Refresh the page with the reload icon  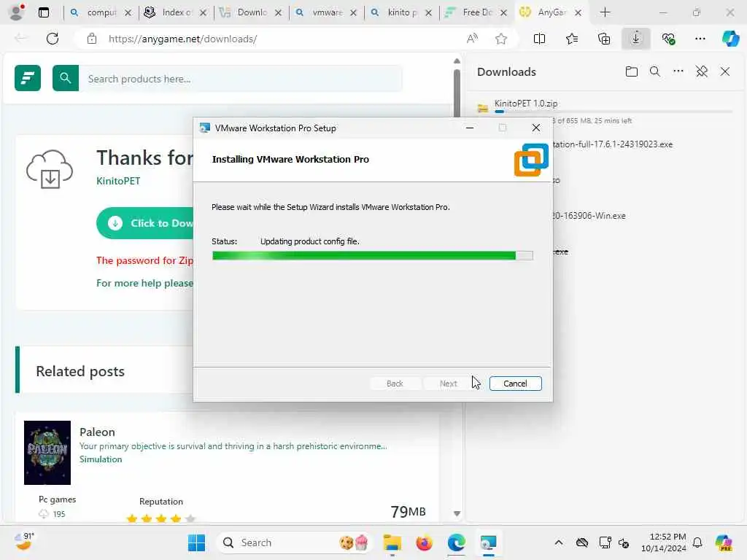(x=53, y=39)
